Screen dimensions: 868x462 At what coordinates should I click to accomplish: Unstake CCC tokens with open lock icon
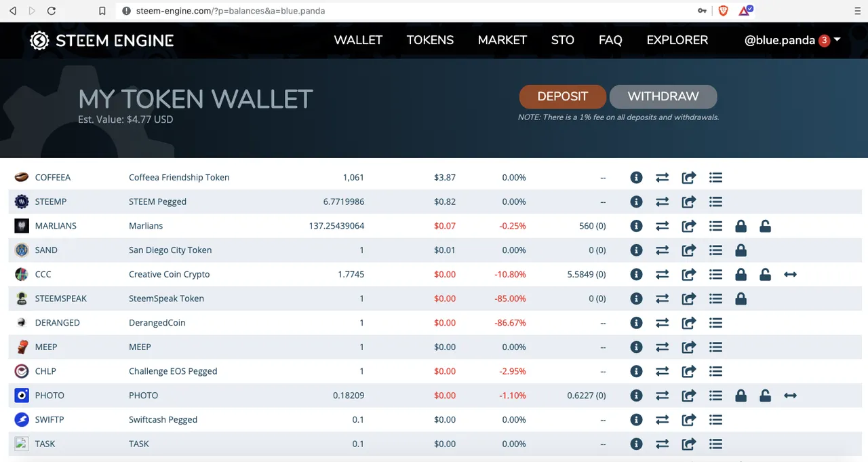[765, 275]
